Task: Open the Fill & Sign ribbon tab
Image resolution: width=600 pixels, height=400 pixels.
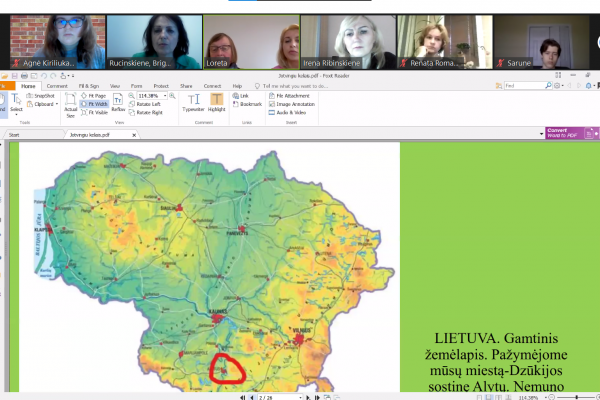Action: [89, 86]
